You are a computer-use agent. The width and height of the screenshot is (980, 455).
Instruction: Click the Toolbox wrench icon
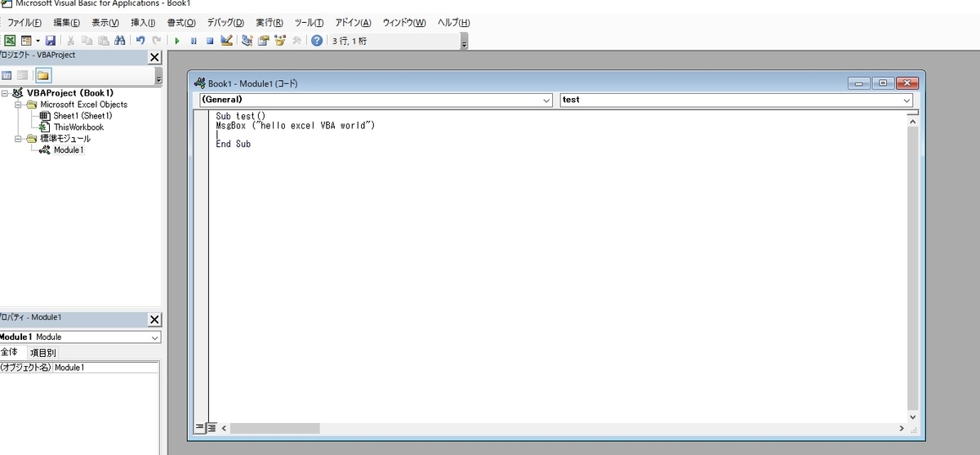[296, 40]
